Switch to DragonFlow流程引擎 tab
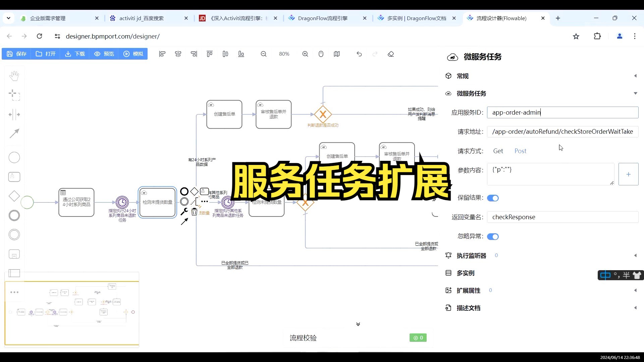The height and width of the screenshot is (362, 644). click(x=327, y=18)
